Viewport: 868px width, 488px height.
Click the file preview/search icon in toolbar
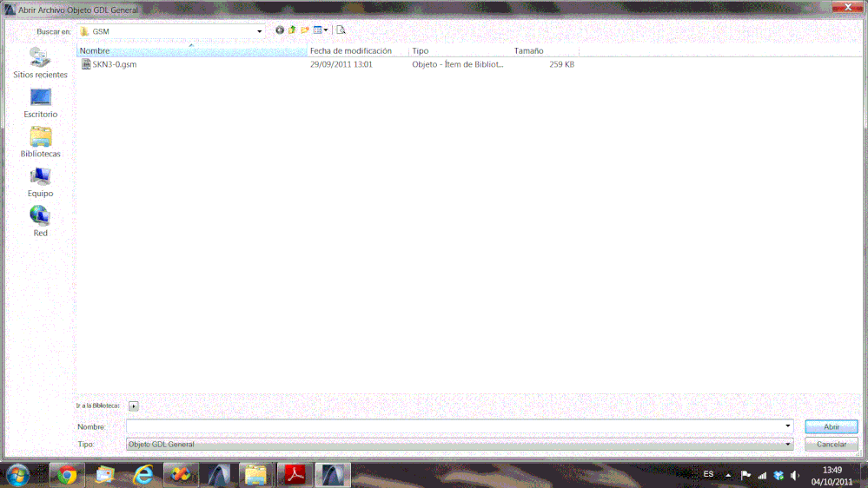coord(341,30)
